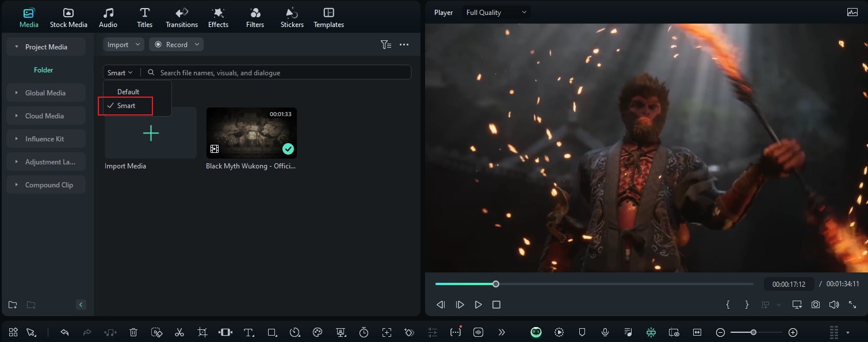Expand the Project Media section

click(x=46, y=47)
